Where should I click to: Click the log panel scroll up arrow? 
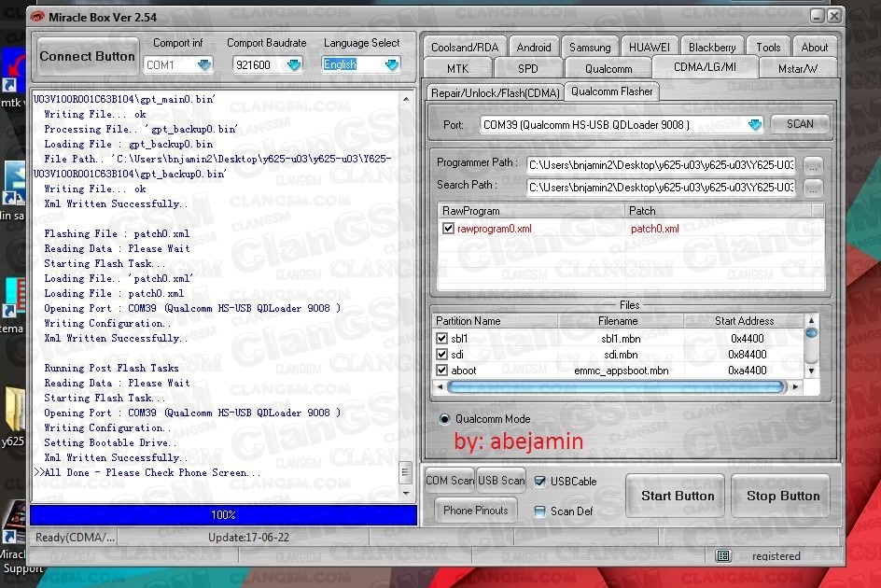click(x=406, y=100)
